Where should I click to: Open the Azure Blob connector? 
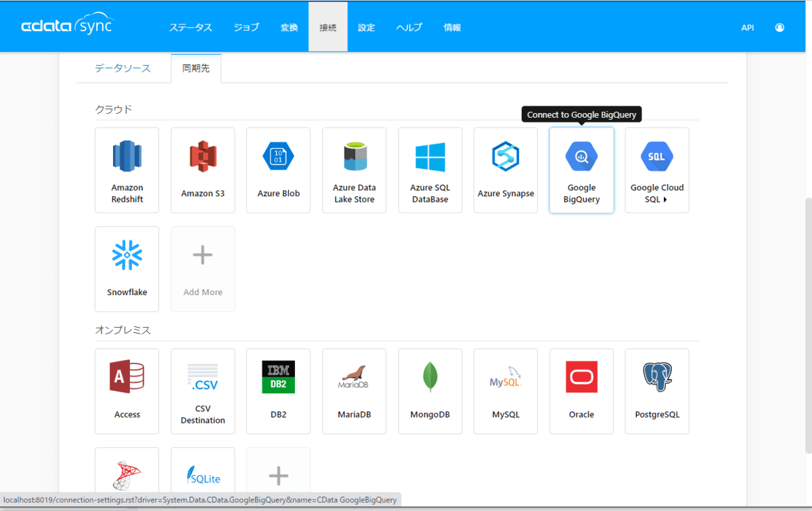point(278,171)
